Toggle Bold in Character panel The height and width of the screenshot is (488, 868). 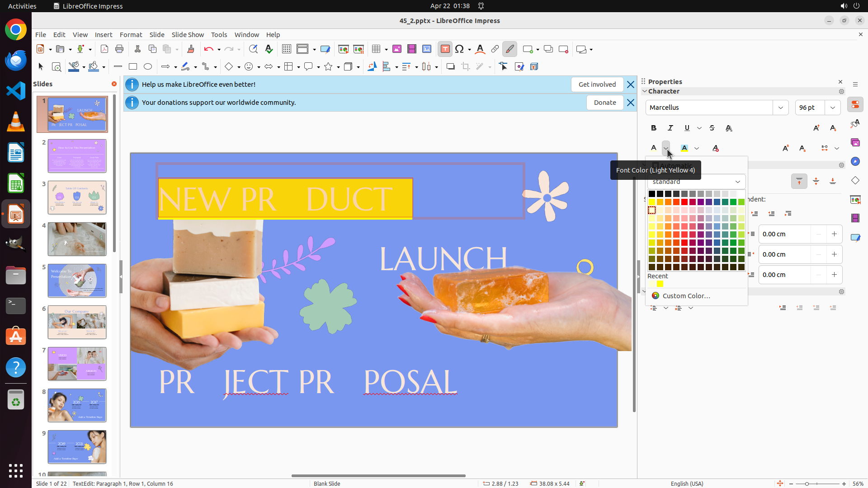(x=654, y=128)
